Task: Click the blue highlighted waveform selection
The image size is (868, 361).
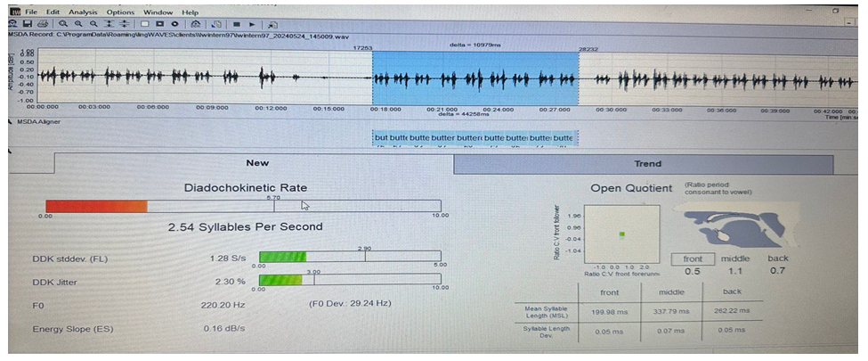Action: [475, 78]
